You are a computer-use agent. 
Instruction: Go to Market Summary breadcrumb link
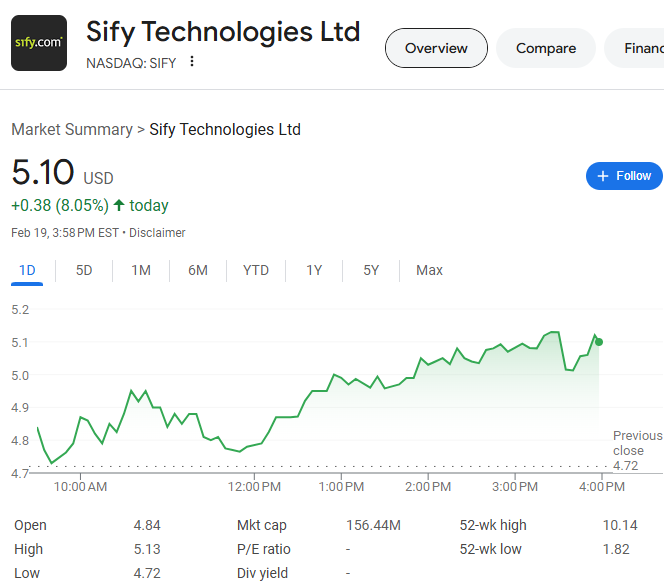[x=72, y=130]
